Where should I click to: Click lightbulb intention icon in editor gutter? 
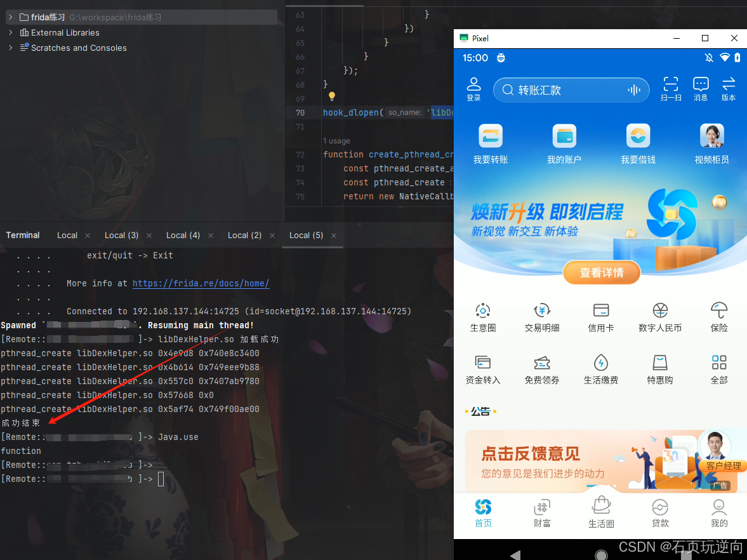[x=331, y=97]
